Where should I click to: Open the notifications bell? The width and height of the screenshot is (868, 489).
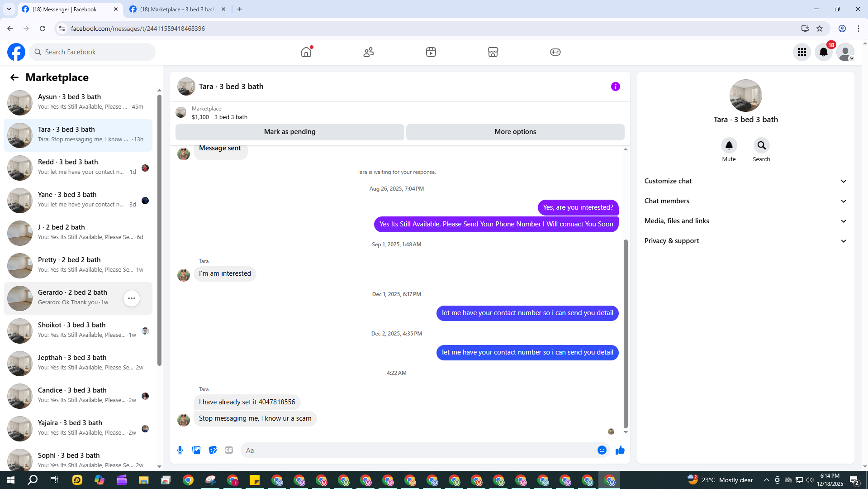[x=824, y=52]
